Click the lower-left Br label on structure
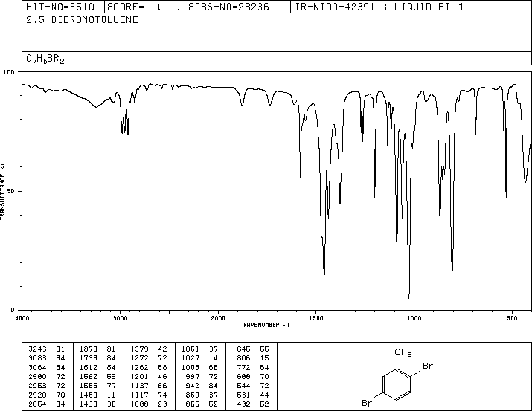Viewport: 532px width, 411px height. pos(367,403)
